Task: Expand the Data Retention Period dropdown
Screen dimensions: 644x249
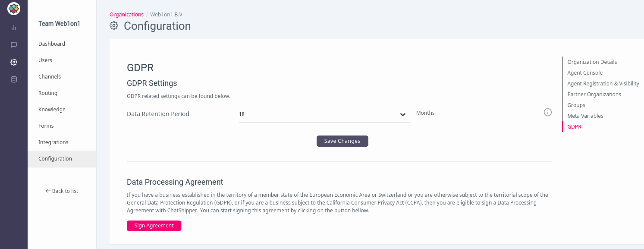Action: [x=324, y=114]
